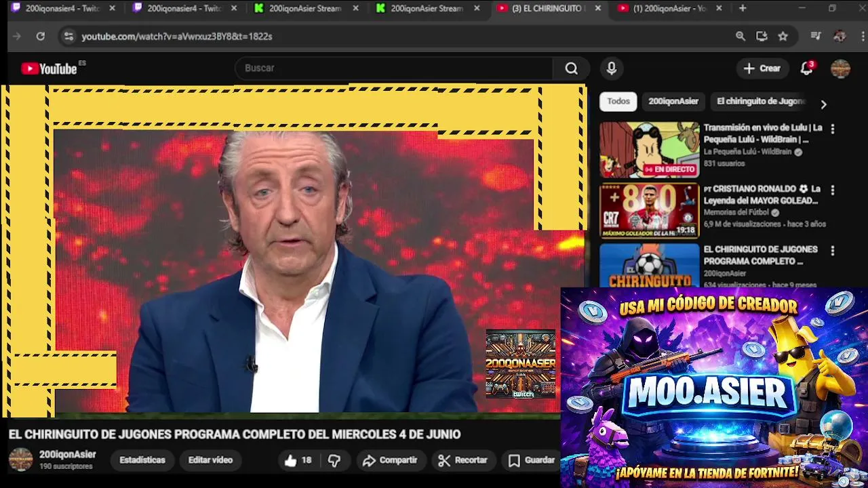Like the video with thumbs up

pyautogui.click(x=297, y=460)
